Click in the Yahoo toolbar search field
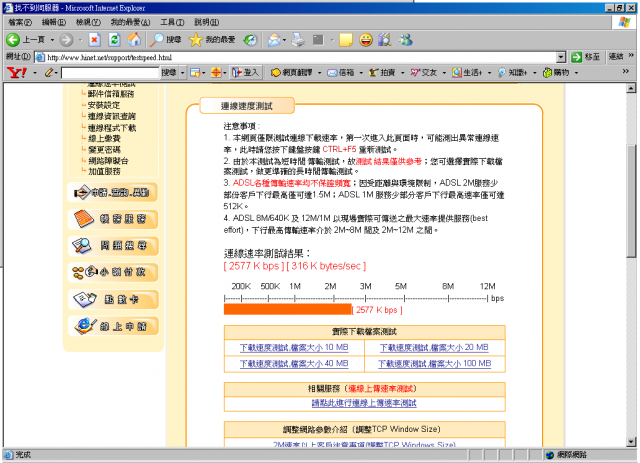The image size is (640, 463). 109,73
